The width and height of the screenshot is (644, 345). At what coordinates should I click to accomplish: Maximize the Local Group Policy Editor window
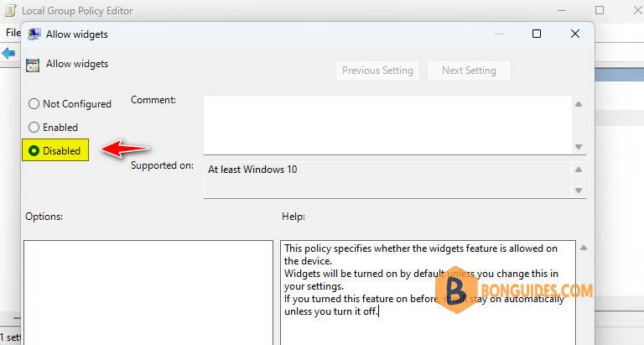tap(600, 10)
